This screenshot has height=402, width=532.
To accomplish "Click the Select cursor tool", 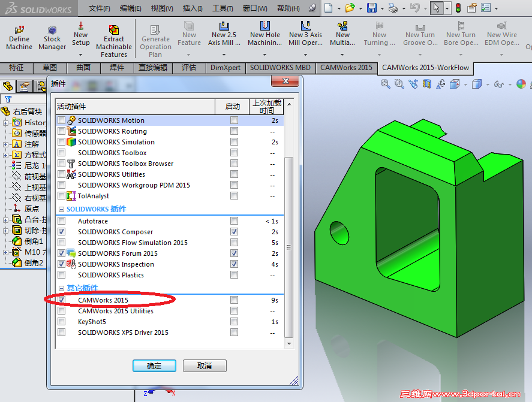I will pyautogui.click(x=436, y=7).
